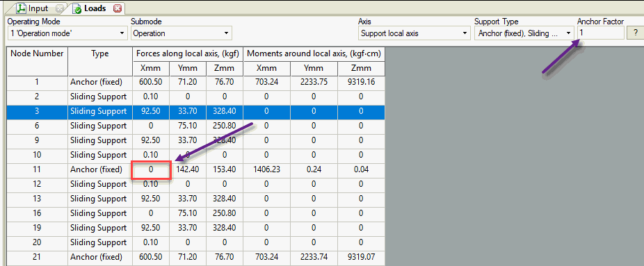The width and height of the screenshot is (644, 266).
Task: Click the Forces along local axis header
Action: tap(188, 53)
